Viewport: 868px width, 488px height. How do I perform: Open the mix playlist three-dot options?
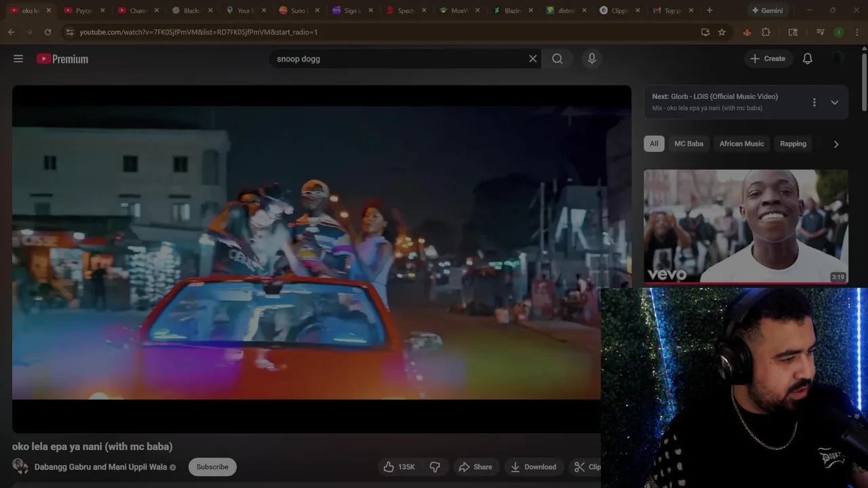[x=814, y=102]
